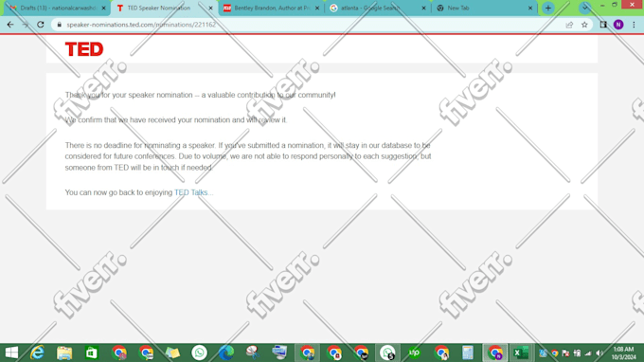Go forward to the next page
644x362 pixels.
click(x=26, y=25)
